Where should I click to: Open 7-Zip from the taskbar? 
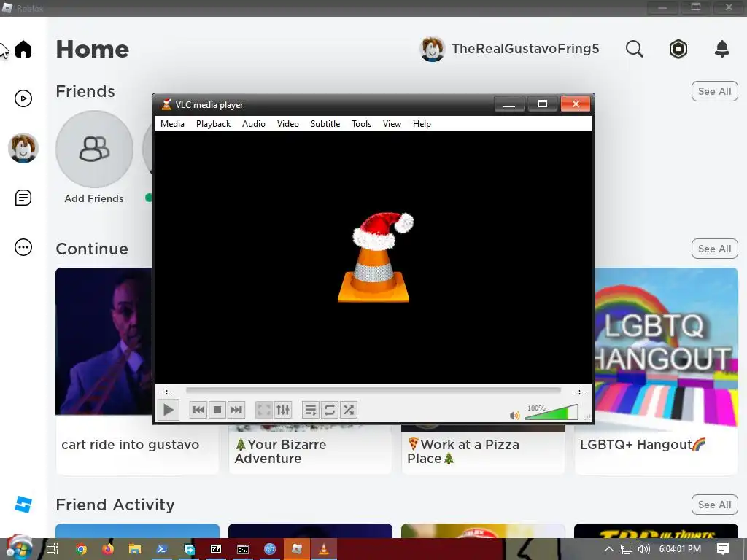(x=216, y=549)
